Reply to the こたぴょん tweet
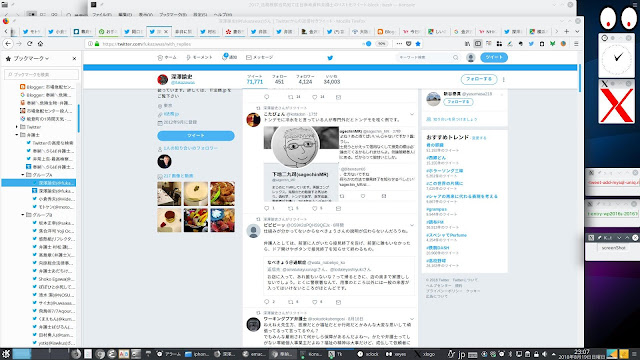640x360 pixels. coord(267,208)
